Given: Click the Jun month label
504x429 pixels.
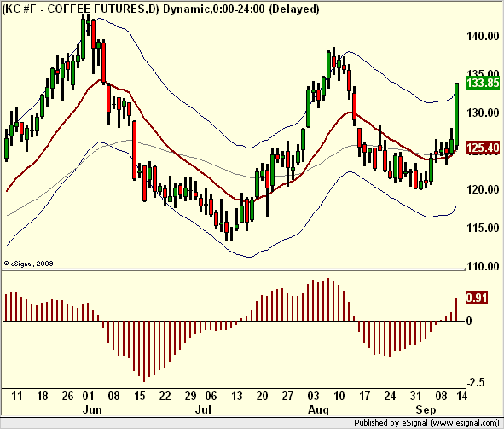Looking at the screenshot, I should (x=92, y=409).
